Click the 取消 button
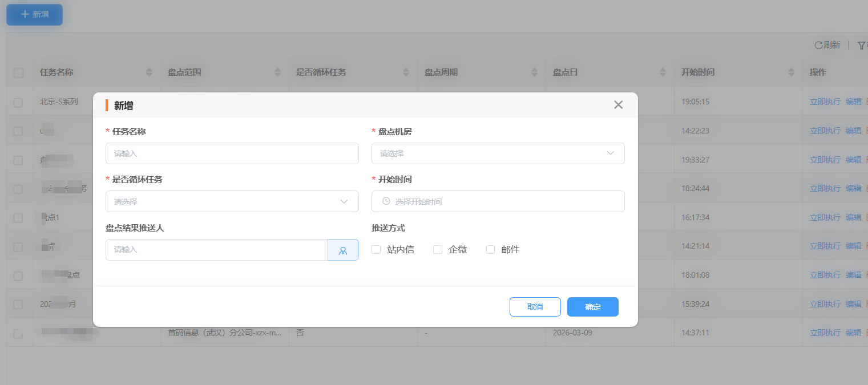This screenshot has height=385, width=868. [x=535, y=307]
